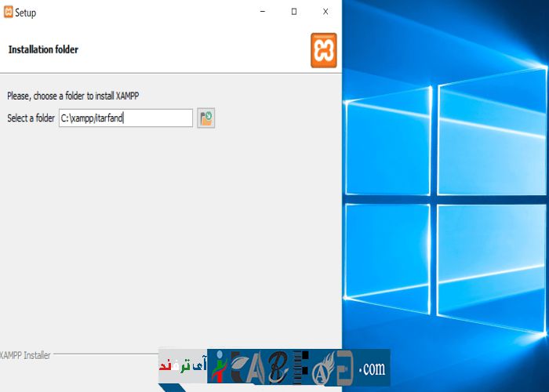Minimize the Setup window

[x=262, y=12]
